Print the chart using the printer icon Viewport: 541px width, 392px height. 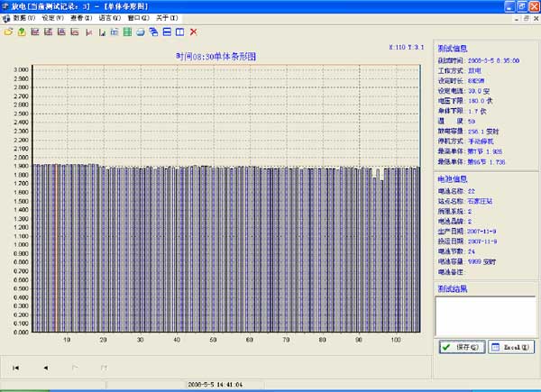click(141, 32)
